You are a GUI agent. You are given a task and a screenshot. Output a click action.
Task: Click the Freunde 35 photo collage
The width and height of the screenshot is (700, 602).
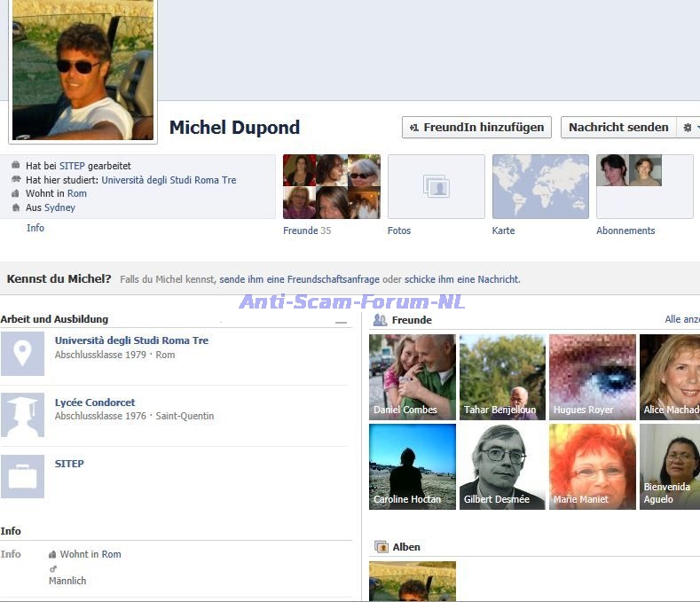(331, 186)
